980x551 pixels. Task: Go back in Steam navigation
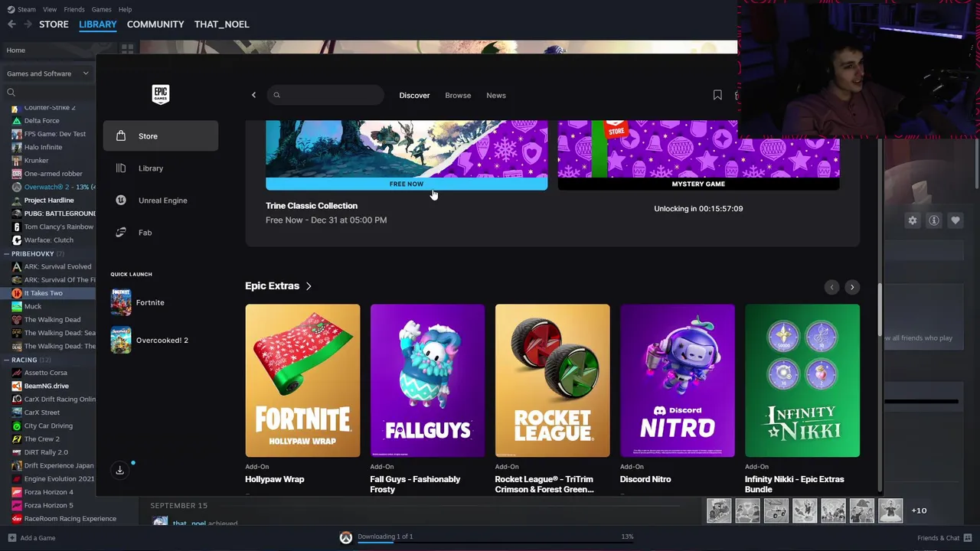pyautogui.click(x=11, y=24)
